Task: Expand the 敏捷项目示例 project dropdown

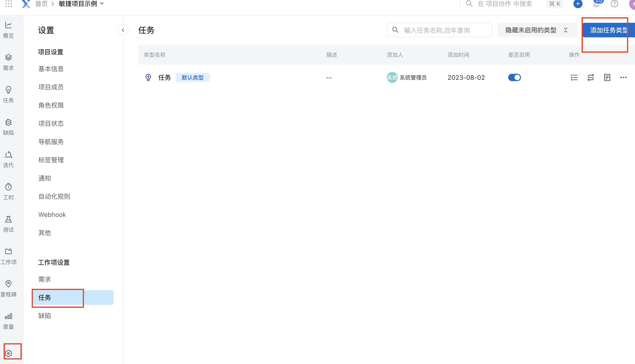Action: [x=102, y=4]
